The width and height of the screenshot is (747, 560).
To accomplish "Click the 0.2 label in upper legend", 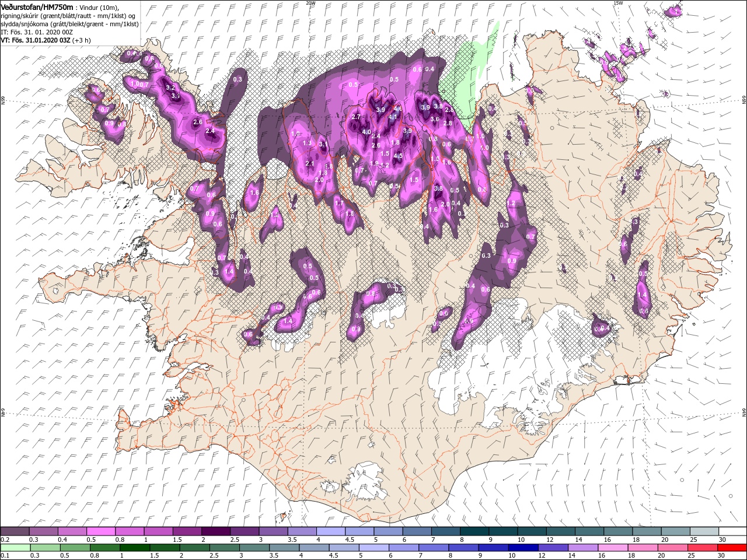I will pos(5,540).
